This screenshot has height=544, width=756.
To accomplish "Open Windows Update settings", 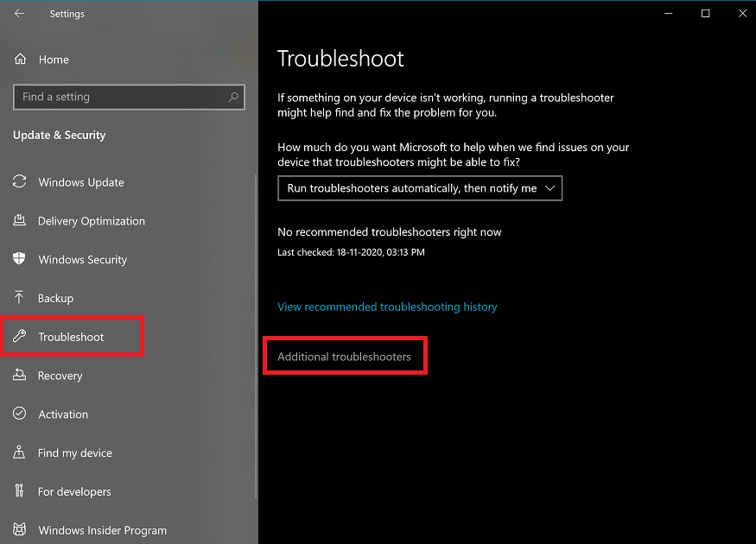I will click(81, 182).
